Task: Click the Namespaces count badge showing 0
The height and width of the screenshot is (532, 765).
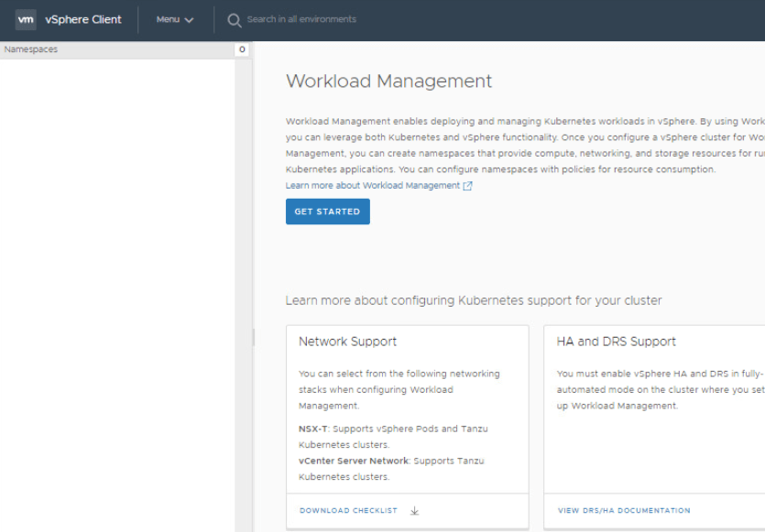Action: (242, 49)
